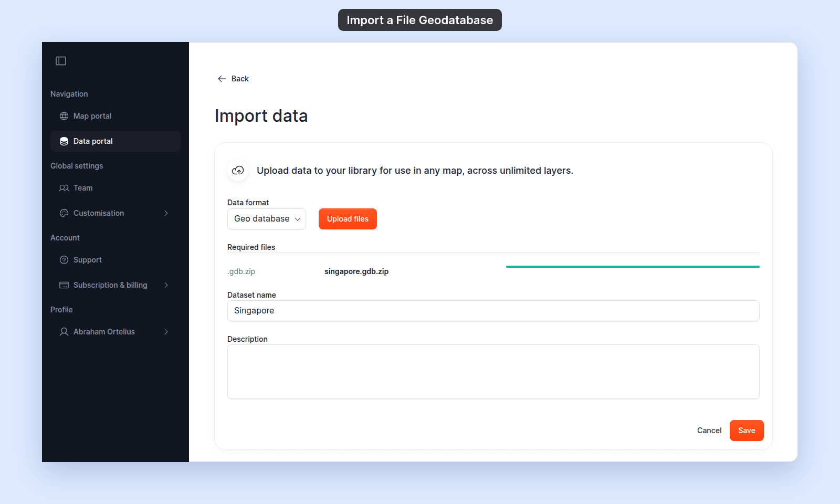The height and width of the screenshot is (504, 840).
Task: Click the Dataset name field containing Singapore
Action: click(x=493, y=311)
